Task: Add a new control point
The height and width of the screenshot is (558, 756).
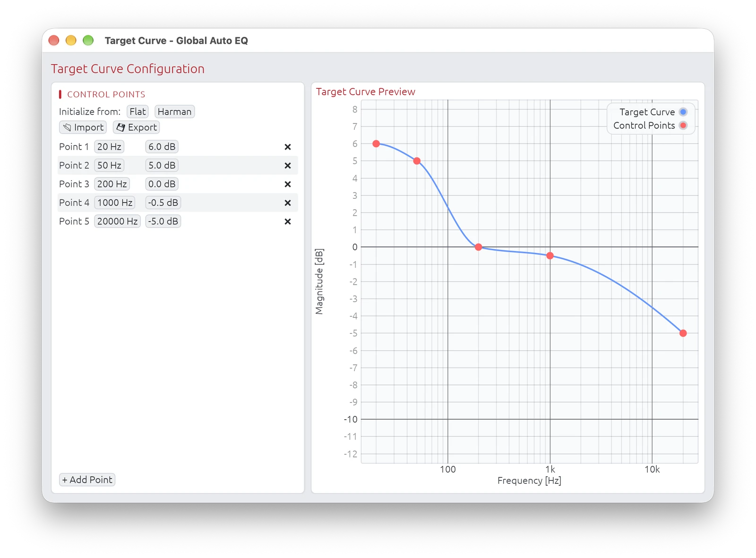Action: click(87, 480)
